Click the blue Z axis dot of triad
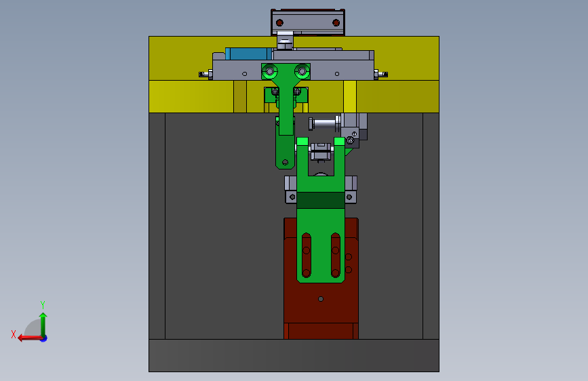This screenshot has width=588, height=381. coord(44,338)
